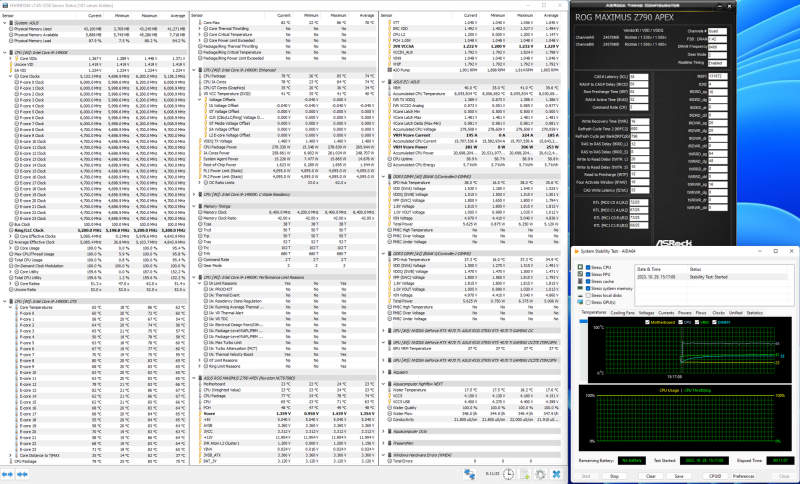Open the Clocks tab

(718, 313)
